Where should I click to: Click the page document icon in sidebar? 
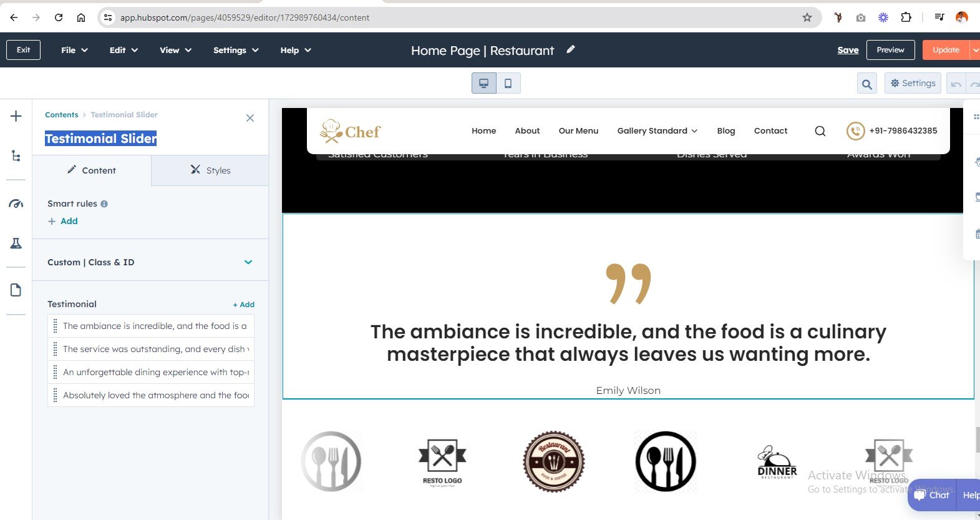tap(16, 290)
